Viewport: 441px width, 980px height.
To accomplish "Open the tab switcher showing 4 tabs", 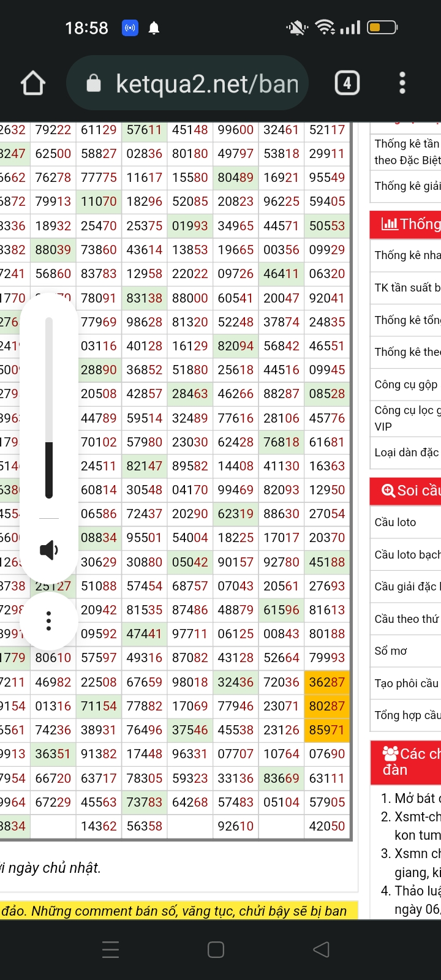I will (347, 83).
